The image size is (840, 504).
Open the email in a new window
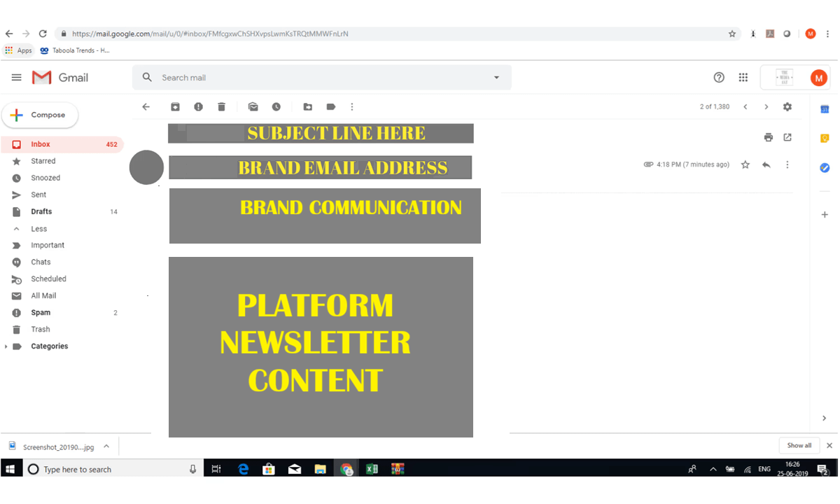click(x=787, y=137)
